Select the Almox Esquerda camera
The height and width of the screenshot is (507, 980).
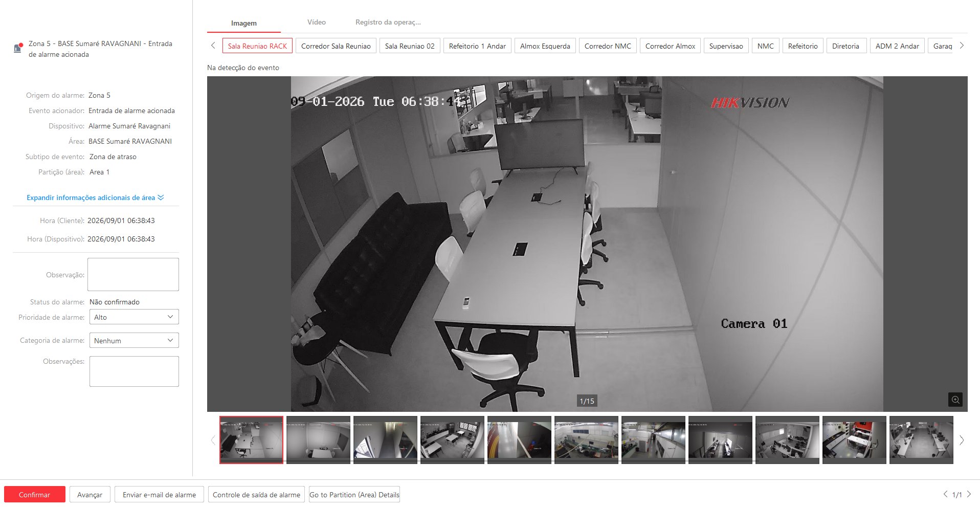click(545, 46)
